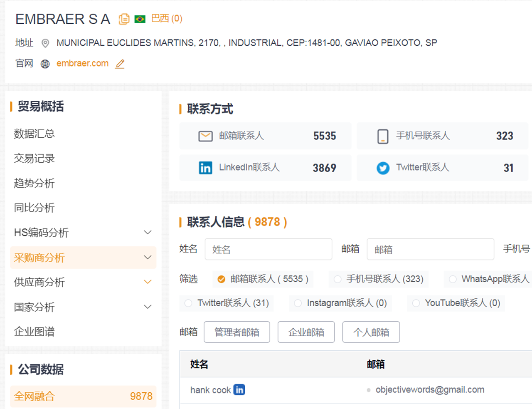Viewport: 532px width, 409px height.
Task: Click the Twitter bird icon in 联系方式
Action: pyautogui.click(x=383, y=168)
